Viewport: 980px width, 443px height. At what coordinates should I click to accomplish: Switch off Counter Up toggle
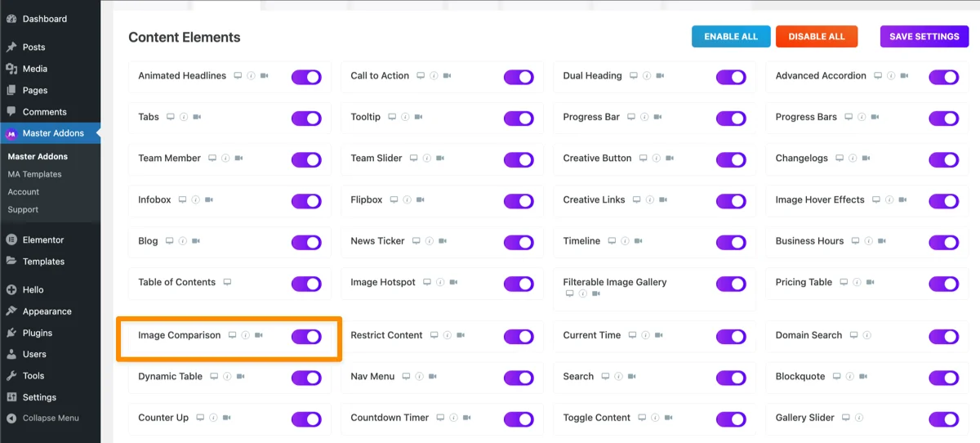pos(306,418)
